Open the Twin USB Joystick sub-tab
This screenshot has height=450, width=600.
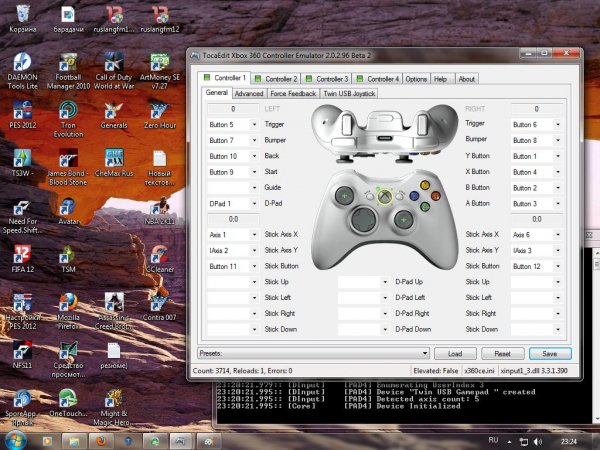pos(349,93)
